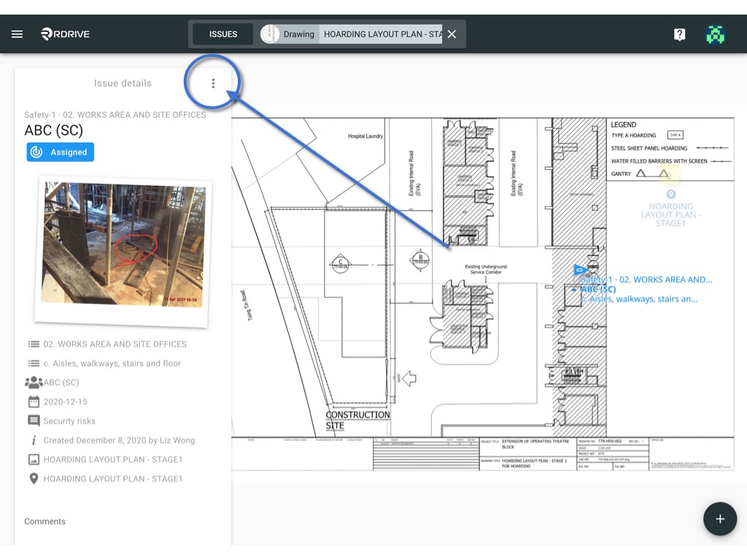Screen dimensions: 747x560
Task: Select the Drawing filter chip label
Action: [x=298, y=34]
